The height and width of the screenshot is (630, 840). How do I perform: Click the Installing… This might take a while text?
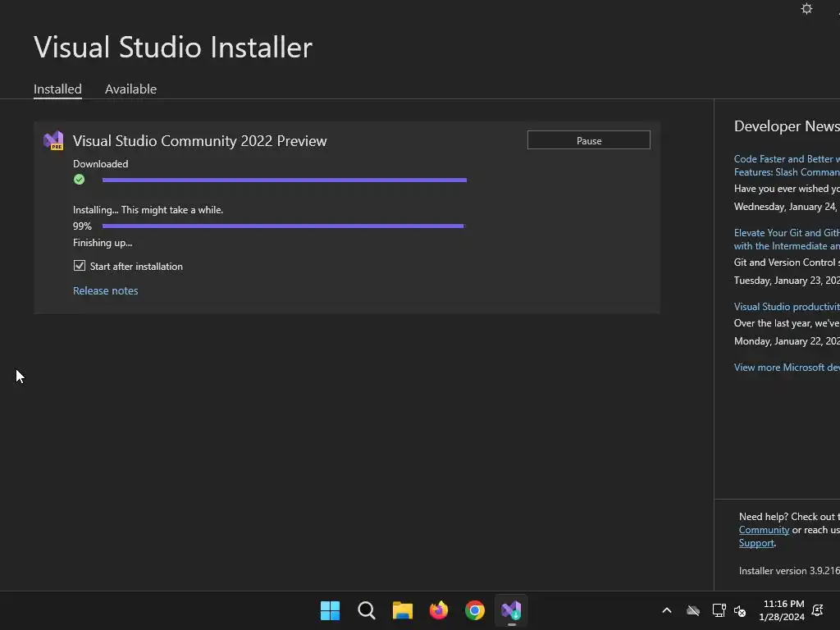click(x=148, y=210)
